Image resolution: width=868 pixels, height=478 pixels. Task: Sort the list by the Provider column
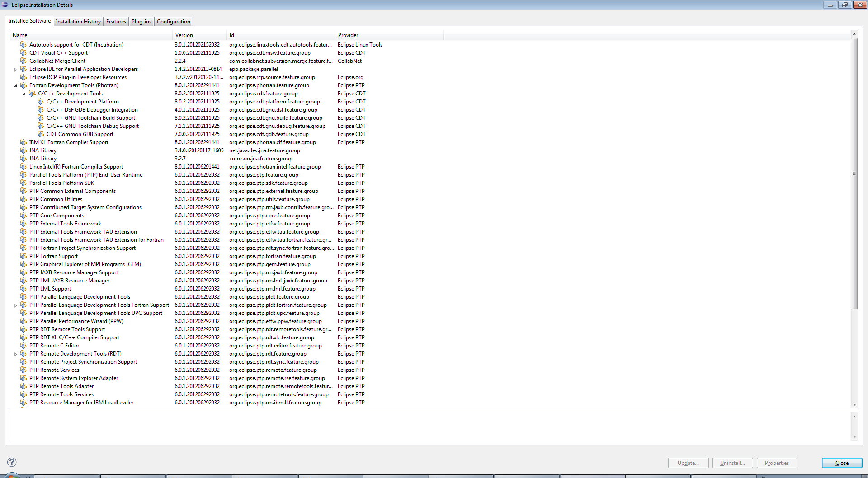click(x=389, y=35)
